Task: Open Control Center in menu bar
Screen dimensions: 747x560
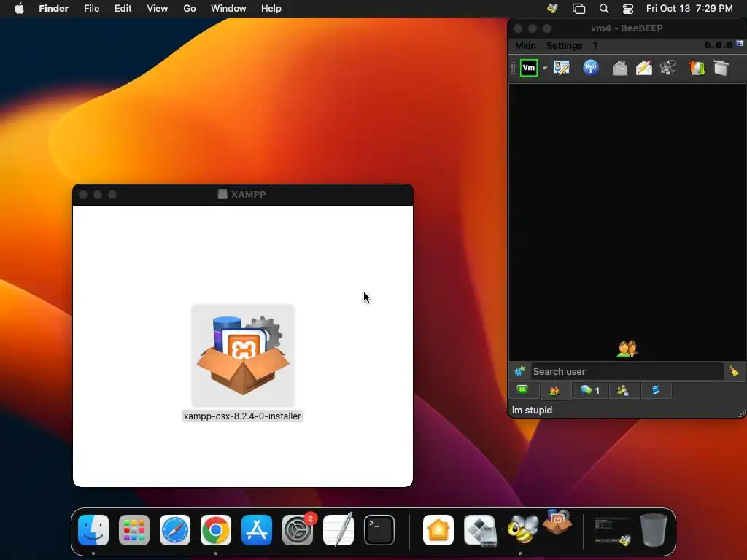Action: [x=628, y=9]
